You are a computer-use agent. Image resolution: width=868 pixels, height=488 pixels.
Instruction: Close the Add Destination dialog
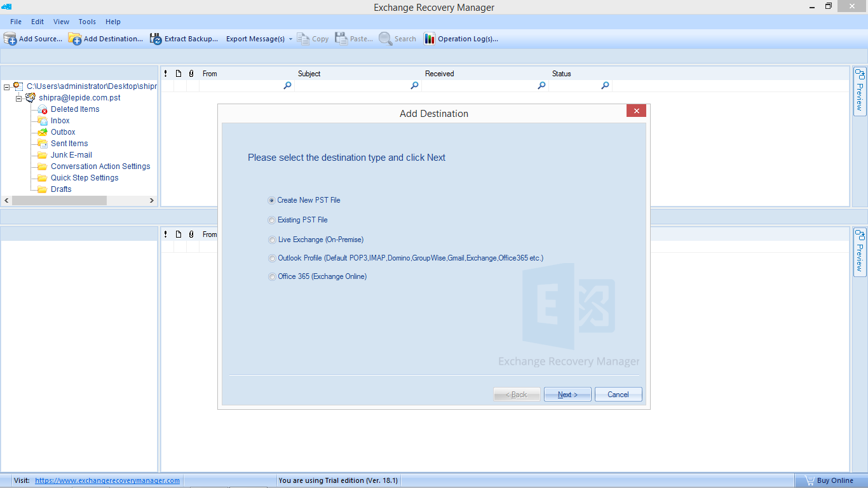tap(636, 111)
